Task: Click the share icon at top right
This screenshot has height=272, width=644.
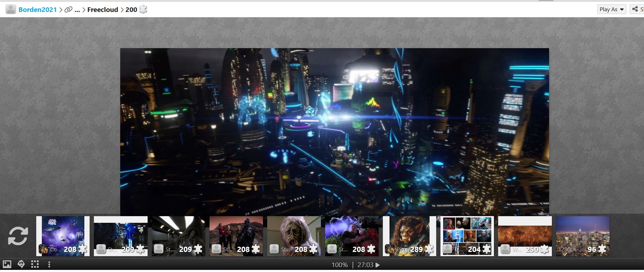Action: [x=636, y=9]
